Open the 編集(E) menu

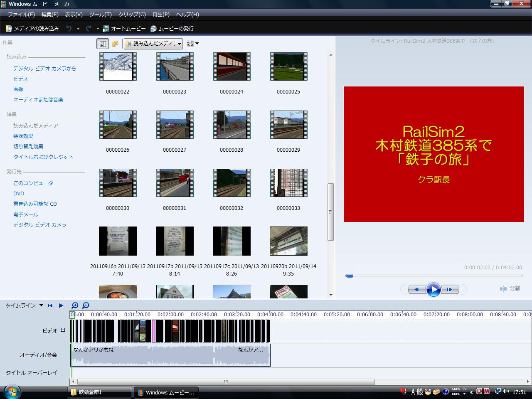click(x=50, y=14)
